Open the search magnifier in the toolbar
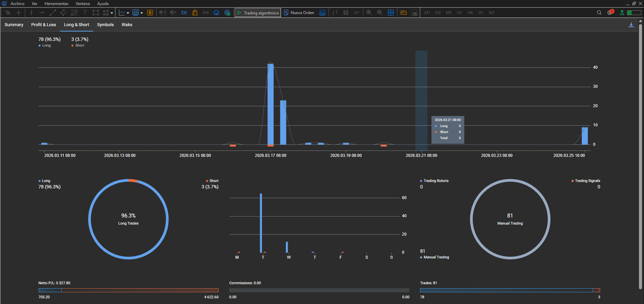644x304 pixels. tap(599, 13)
